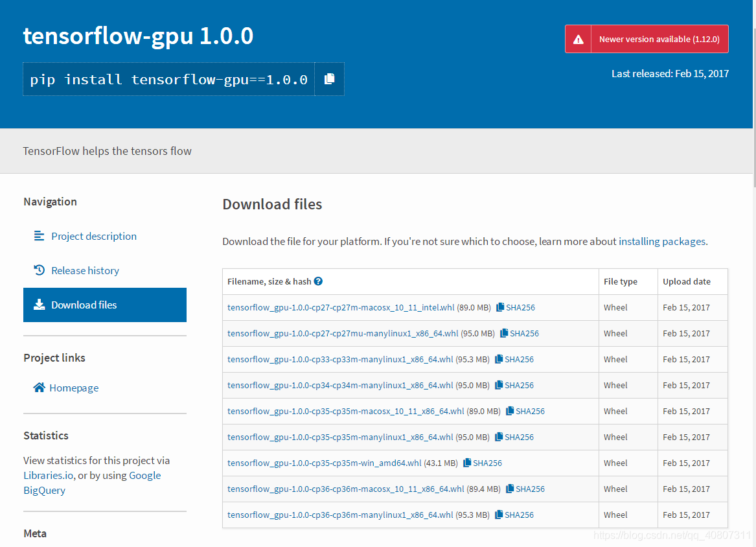
Task: Download the cp36m-macosx_10_11_x86_64 wheel
Action: pyautogui.click(x=346, y=489)
